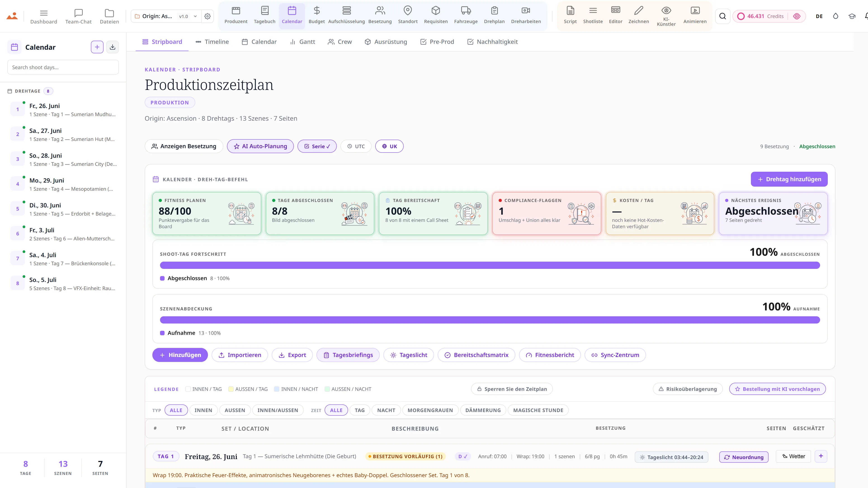Switch to the Nachhaltigkeit tab
868x488 pixels.
(x=492, y=42)
